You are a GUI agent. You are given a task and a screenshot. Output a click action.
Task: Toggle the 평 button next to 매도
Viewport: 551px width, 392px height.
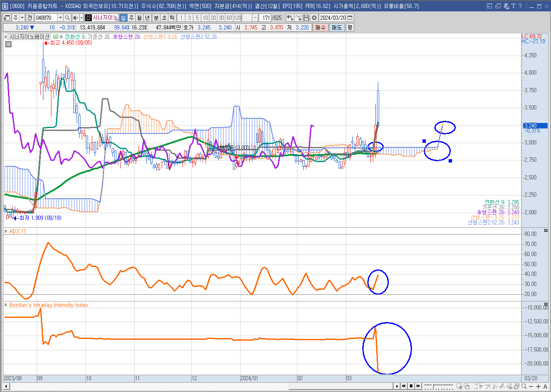click(x=350, y=27)
